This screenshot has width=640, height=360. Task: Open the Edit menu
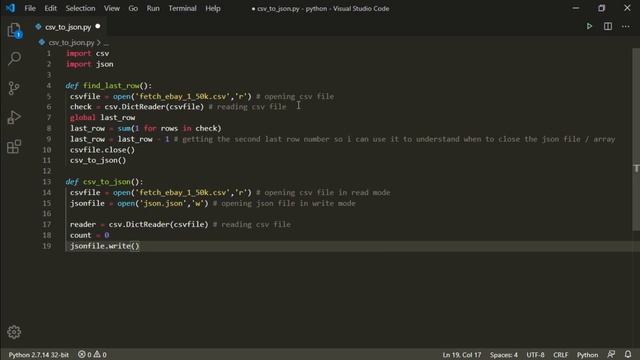click(x=51, y=8)
